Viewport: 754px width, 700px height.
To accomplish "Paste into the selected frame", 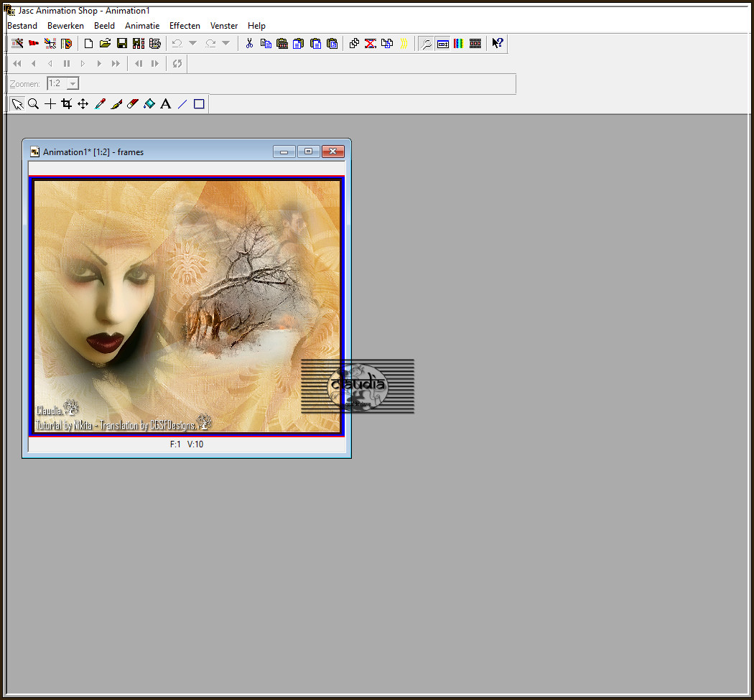I will (332, 43).
